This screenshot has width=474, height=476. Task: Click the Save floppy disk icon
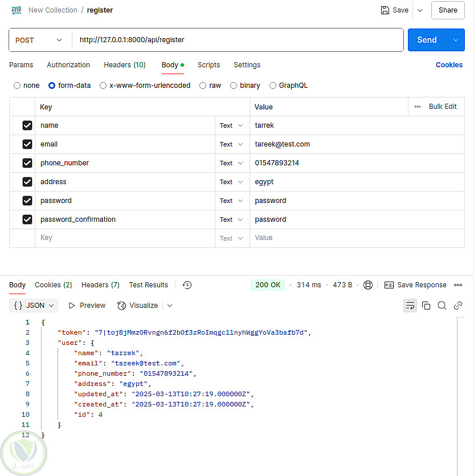pos(386,10)
